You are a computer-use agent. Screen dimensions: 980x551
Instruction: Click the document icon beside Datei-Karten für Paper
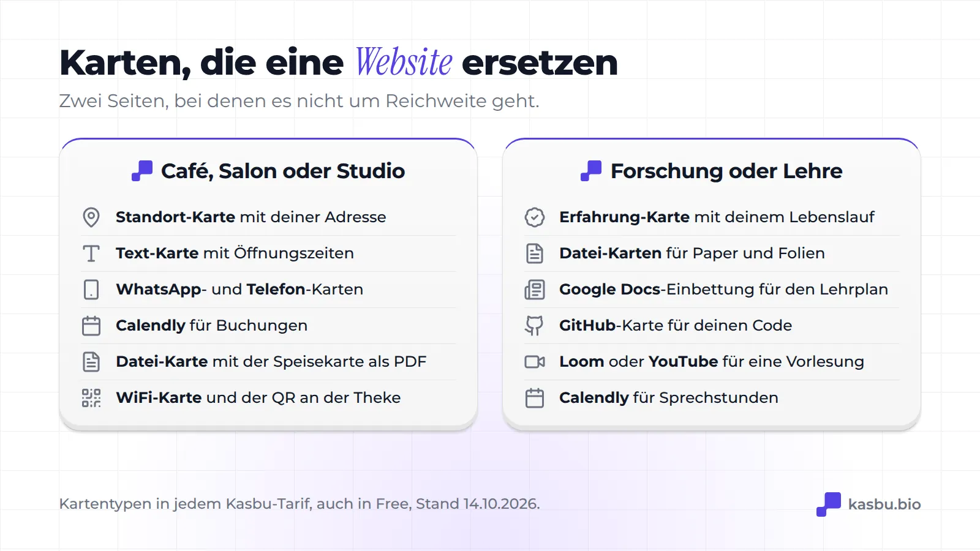pos(535,253)
